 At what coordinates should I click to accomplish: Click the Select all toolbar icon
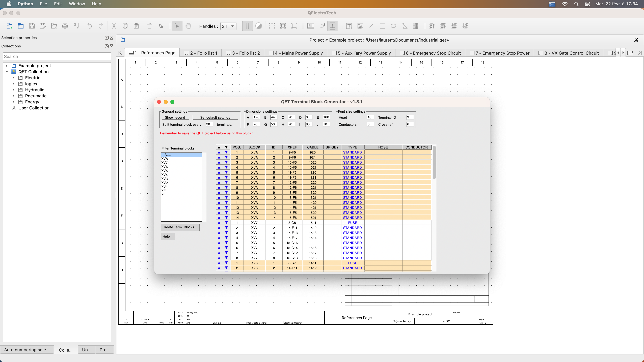point(272,26)
